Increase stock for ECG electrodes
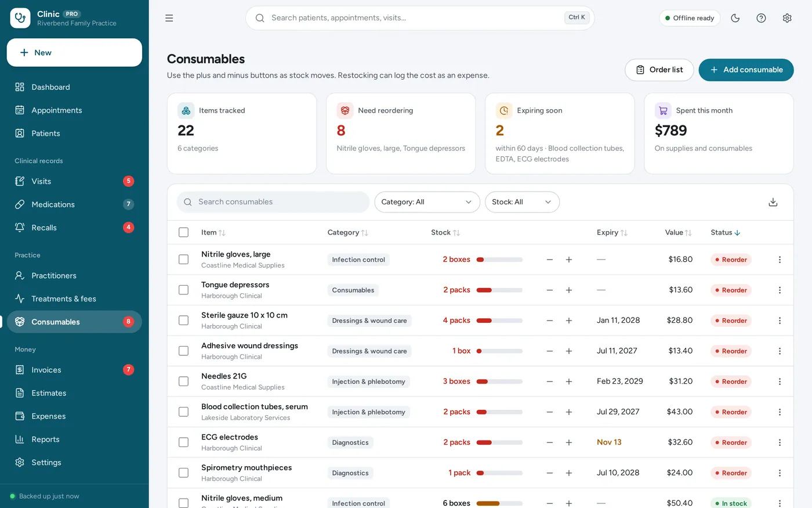Image resolution: width=812 pixels, height=508 pixels. click(569, 442)
